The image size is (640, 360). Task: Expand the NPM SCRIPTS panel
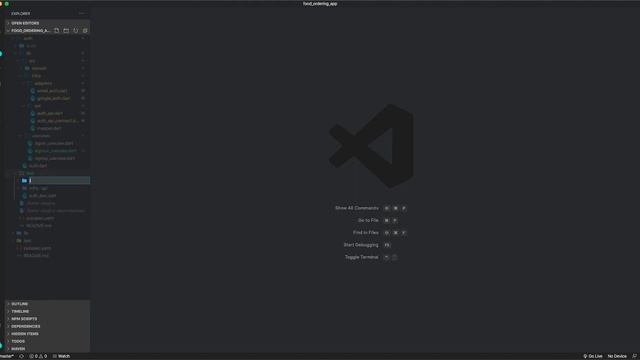(48, 319)
